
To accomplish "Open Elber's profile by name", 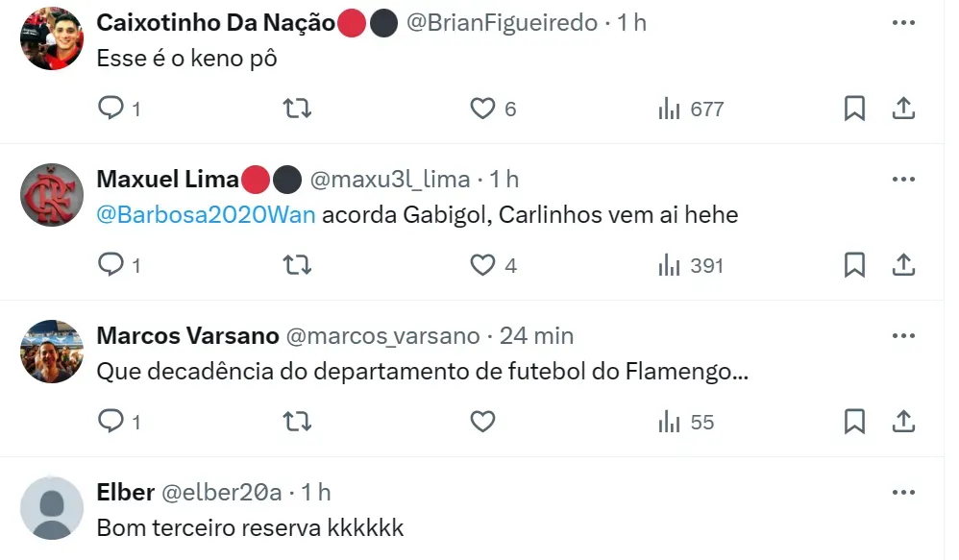I will click(125, 492).
